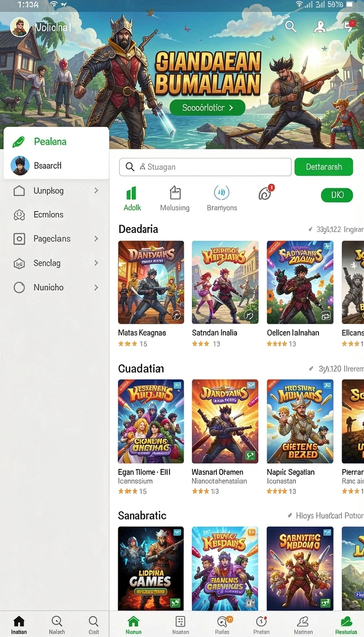Open the Deadaria section count link
The height and width of the screenshot is (637, 364).
point(336,229)
